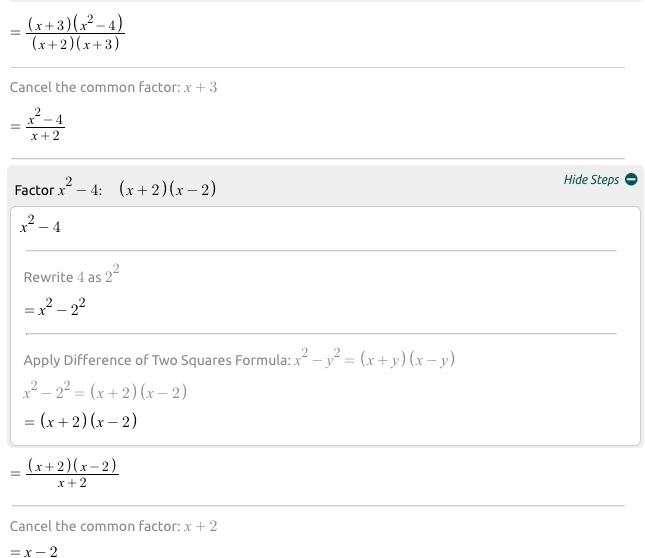This screenshot has height=558, width=645.
Task: Click the 'Cancel the common factor: x + 2' text
Action: pos(114,526)
